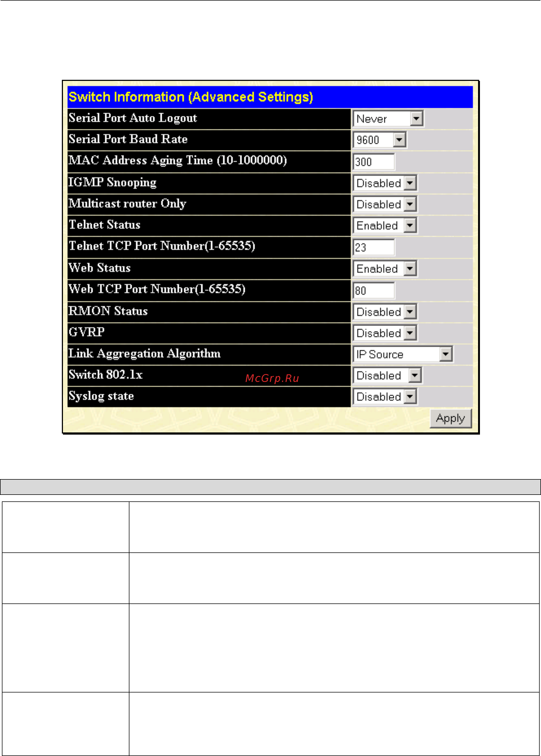Open the Serial Port Baud Rate dropdown
The width and height of the screenshot is (541, 756).
[380, 140]
